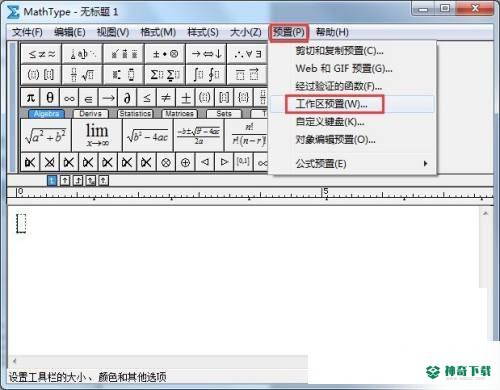Open the underbar and overbar templates palette
Viewport: 500px width, 390px height.
pos(247,74)
